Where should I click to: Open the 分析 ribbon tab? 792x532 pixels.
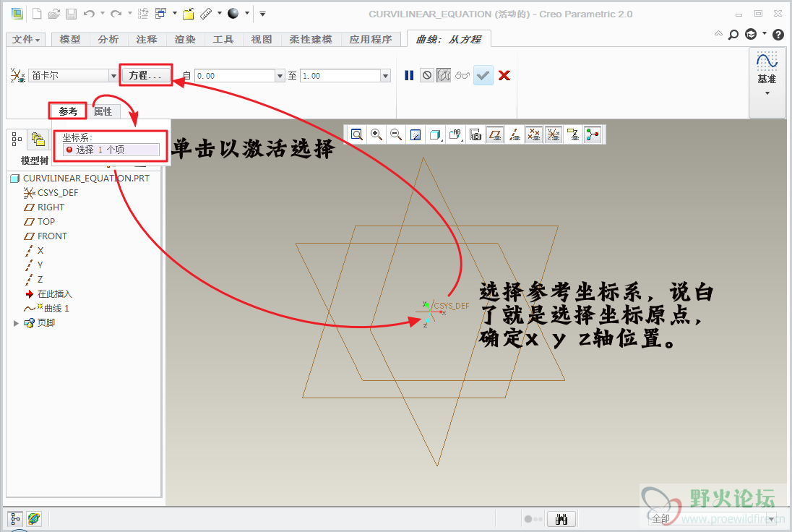tap(108, 40)
